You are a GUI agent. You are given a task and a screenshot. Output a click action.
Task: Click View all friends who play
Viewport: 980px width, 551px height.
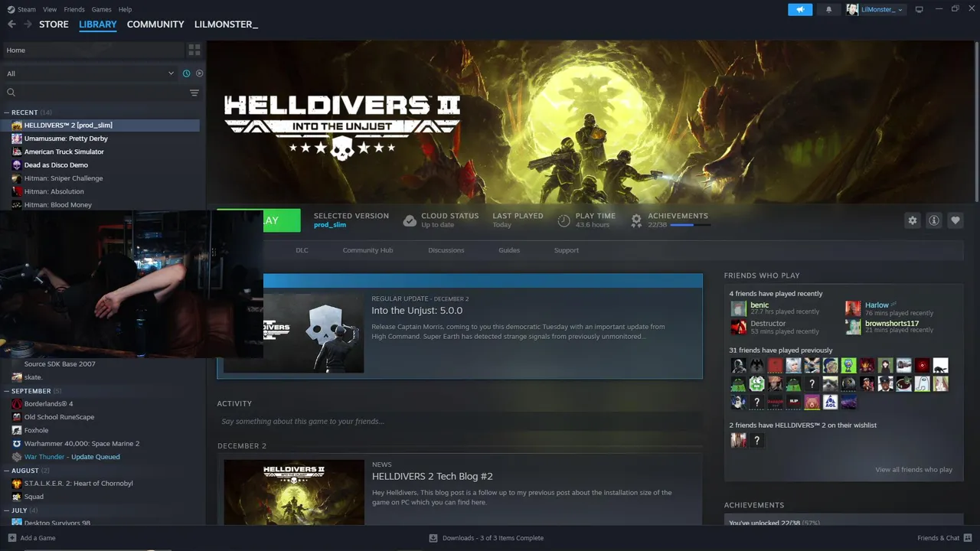coord(913,470)
